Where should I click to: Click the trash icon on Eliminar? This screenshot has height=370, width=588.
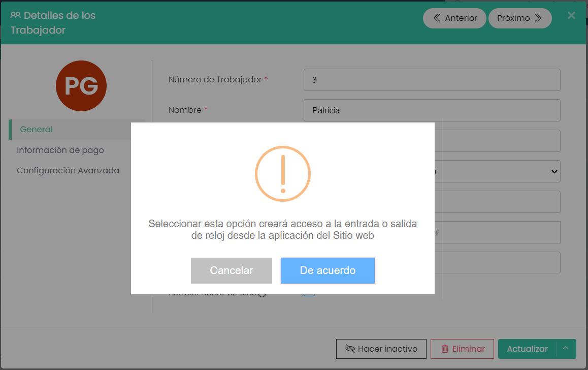pos(445,349)
